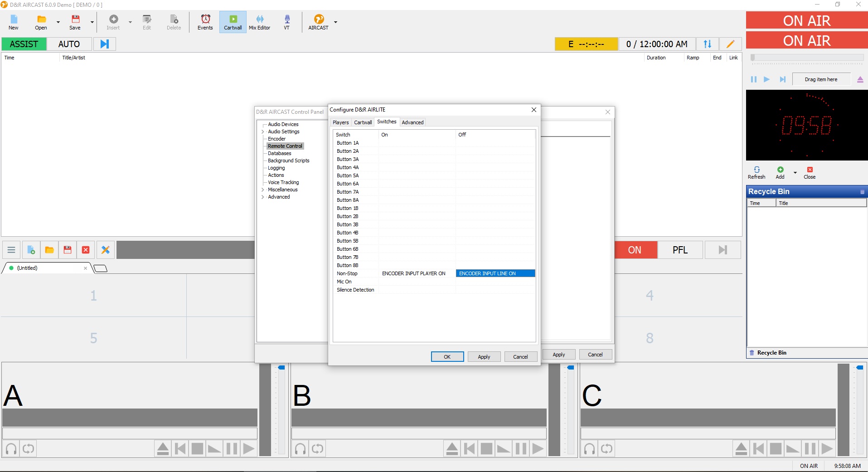This screenshot has width=868, height=472.
Task: Click headphone pre-listen icon on player A
Action: click(x=11, y=449)
